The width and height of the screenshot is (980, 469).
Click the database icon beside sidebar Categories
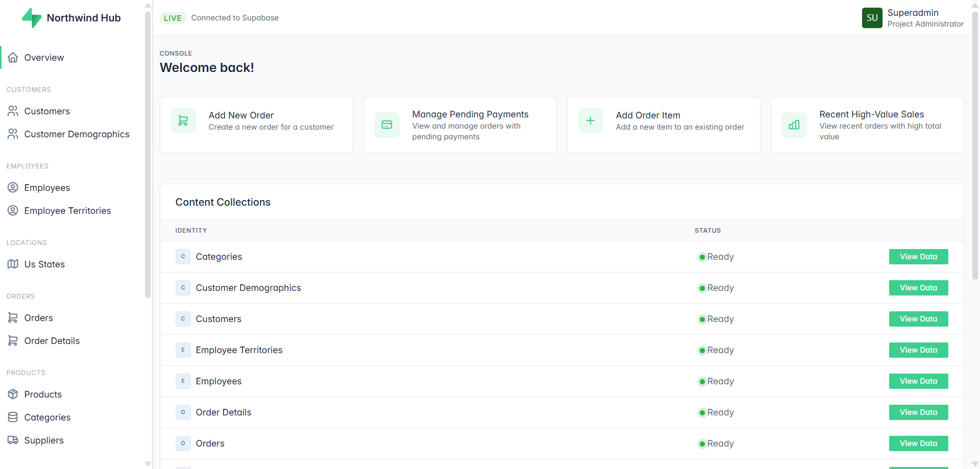[13, 417]
